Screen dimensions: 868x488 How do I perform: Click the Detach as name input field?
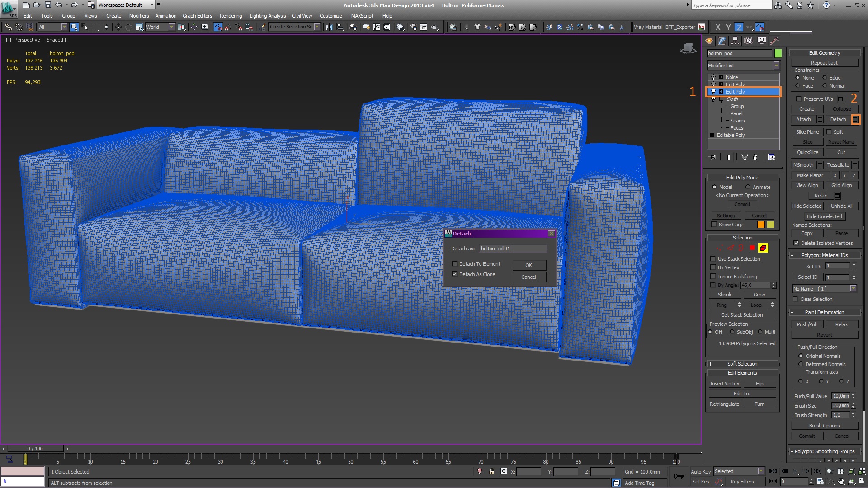[x=513, y=248]
